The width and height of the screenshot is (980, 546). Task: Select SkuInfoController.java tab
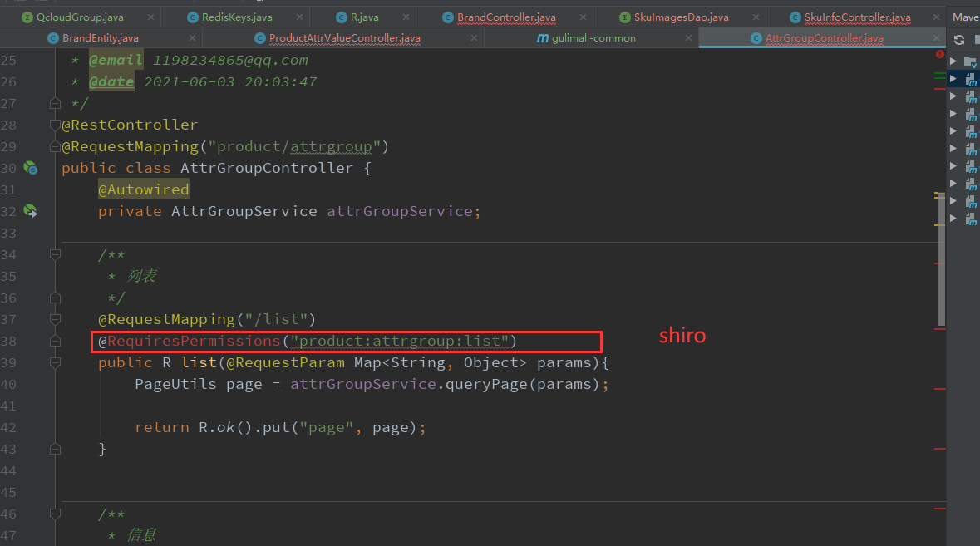pyautogui.click(x=858, y=17)
